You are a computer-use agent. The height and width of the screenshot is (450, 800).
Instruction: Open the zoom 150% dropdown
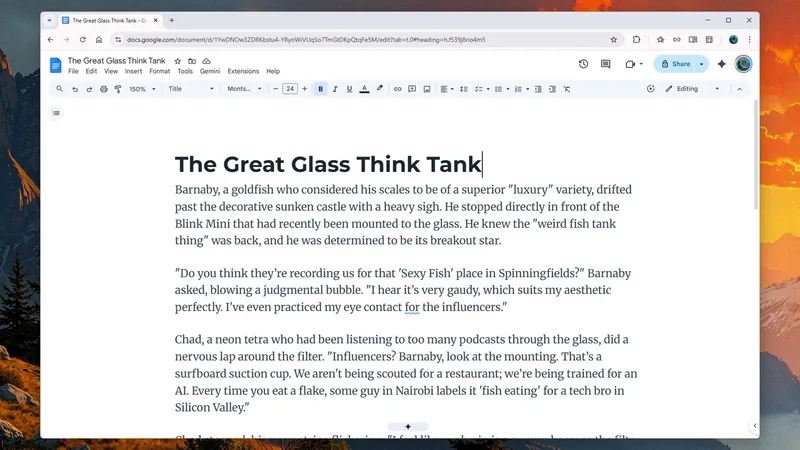[141, 89]
